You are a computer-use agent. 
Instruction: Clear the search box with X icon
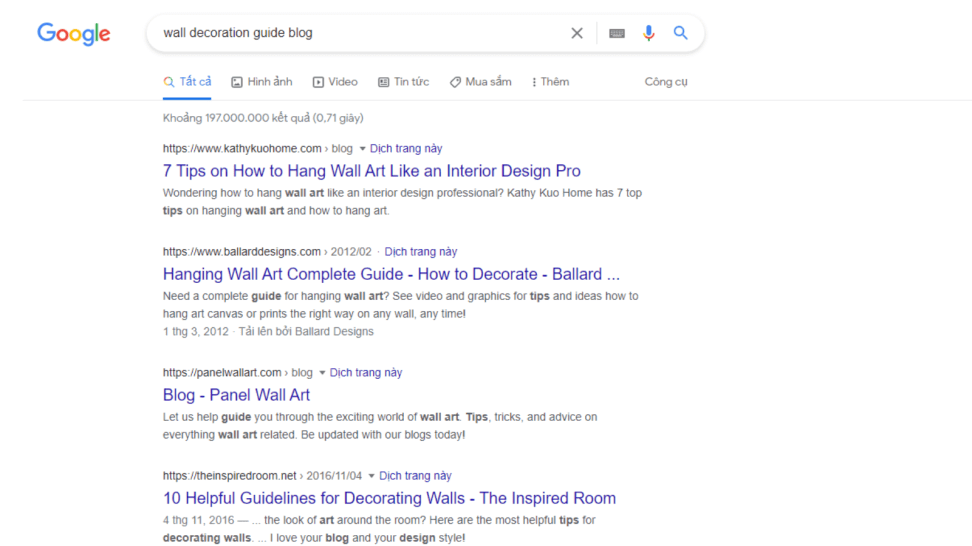[577, 33]
